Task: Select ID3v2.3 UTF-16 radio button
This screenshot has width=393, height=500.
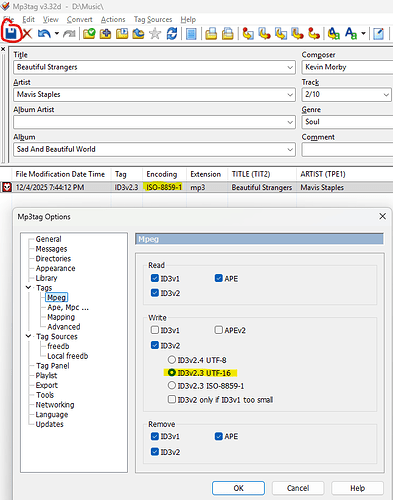Action: point(172,373)
